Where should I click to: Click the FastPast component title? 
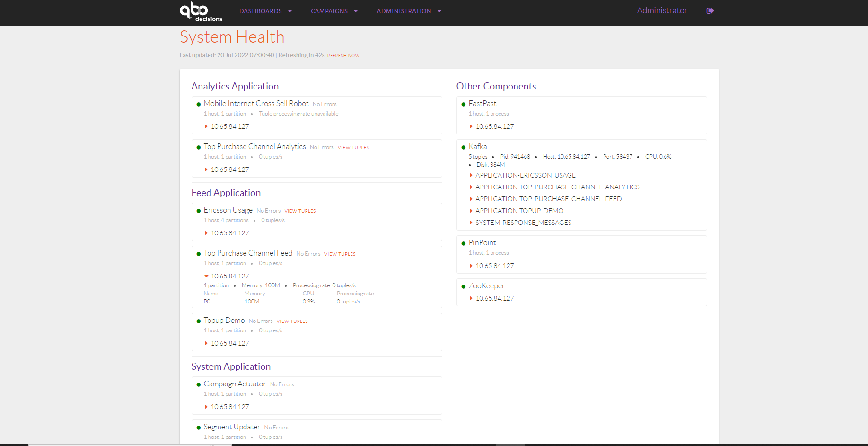pyautogui.click(x=482, y=103)
